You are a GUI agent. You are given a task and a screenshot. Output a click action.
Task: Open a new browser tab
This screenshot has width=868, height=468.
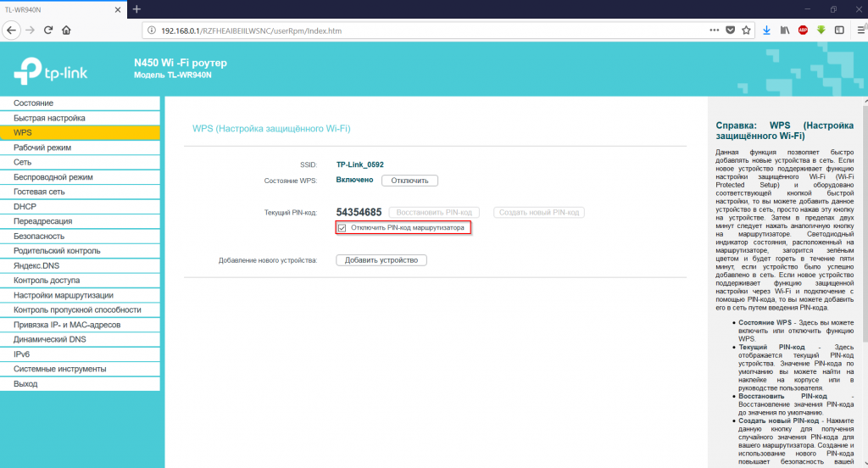(x=136, y=9)
